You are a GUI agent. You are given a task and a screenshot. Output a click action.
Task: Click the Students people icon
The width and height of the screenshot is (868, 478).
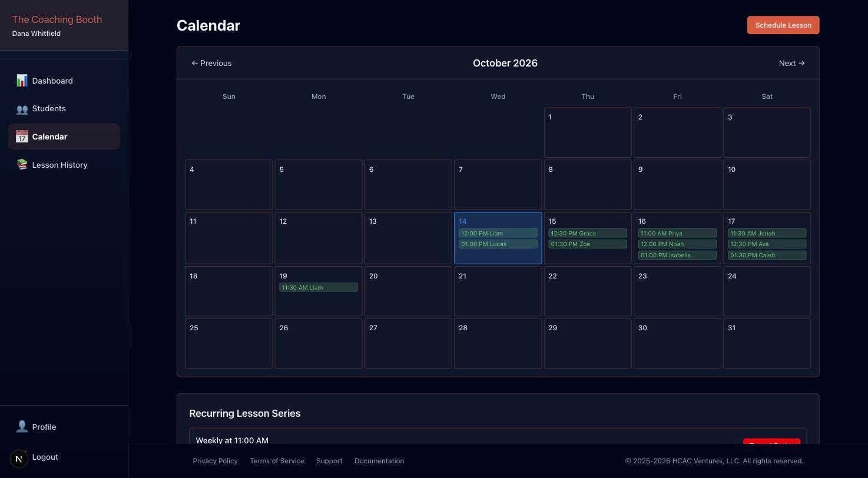(x=22, y=109)
